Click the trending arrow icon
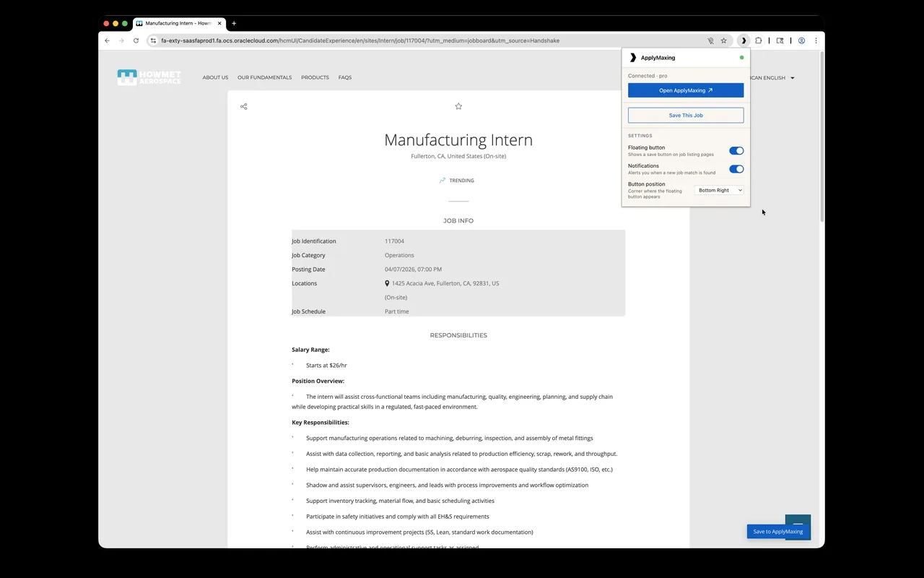 coord(443,181)
